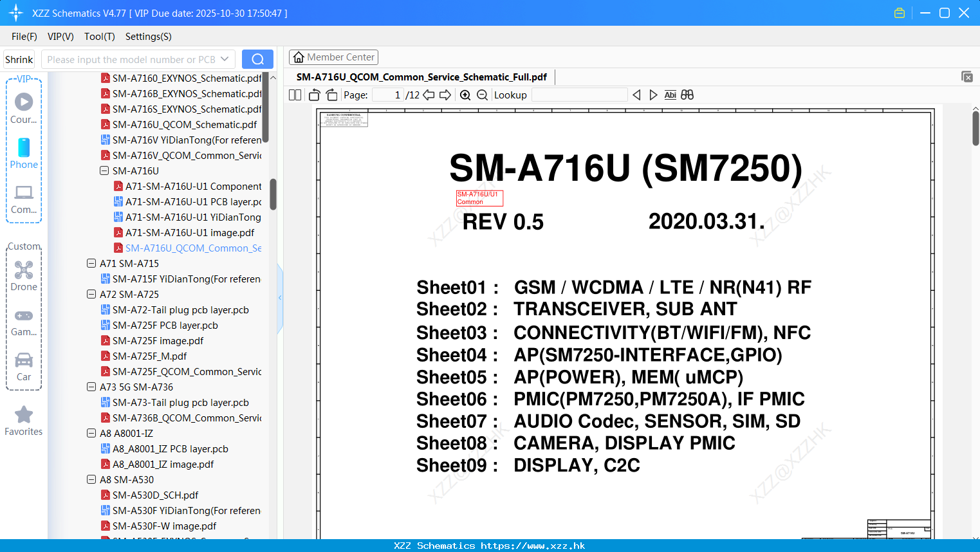Open SM-A73-Tail plug pcb layer.pcb
Screen dimensions: 980x552
point(175,402)
